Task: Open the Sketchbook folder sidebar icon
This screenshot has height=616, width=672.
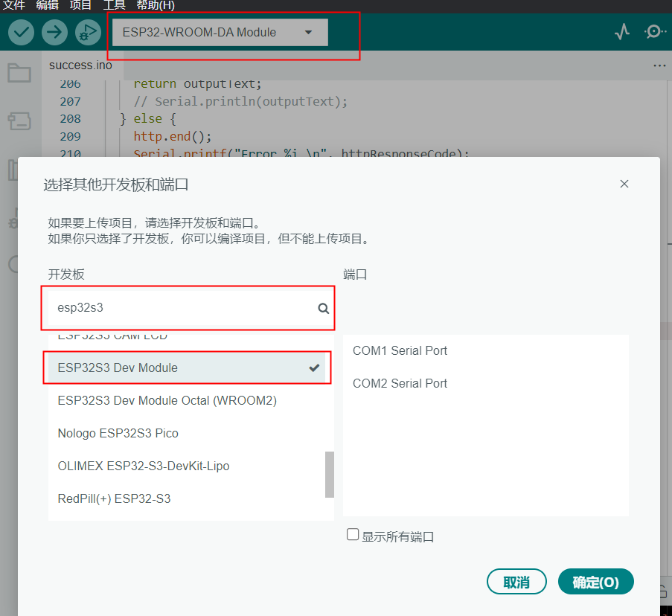Action: (19, 73)
